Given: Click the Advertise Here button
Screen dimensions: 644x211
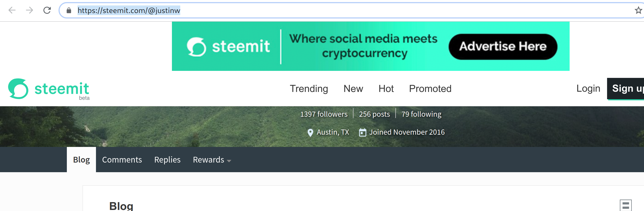Looking at the screenshot, I should 503,46.
